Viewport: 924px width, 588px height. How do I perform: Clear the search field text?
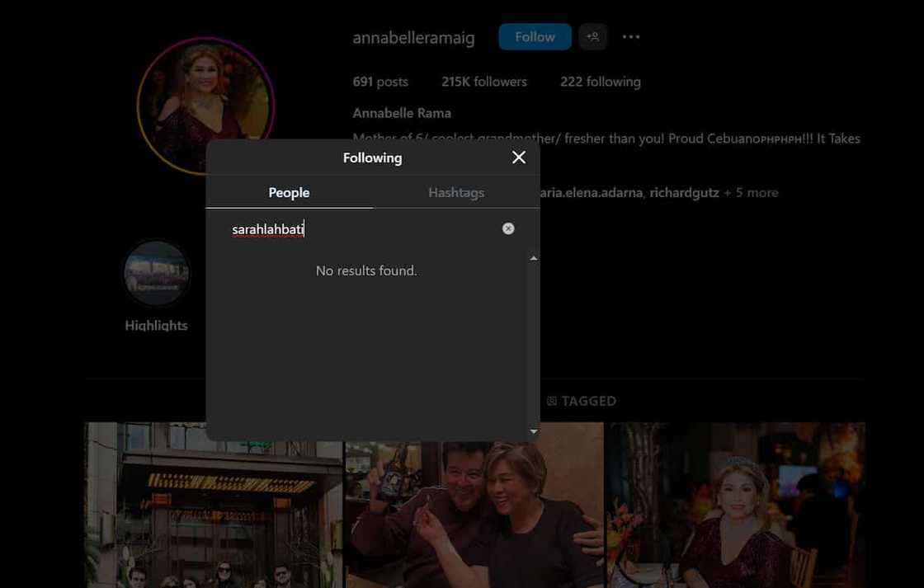[508, 228]
